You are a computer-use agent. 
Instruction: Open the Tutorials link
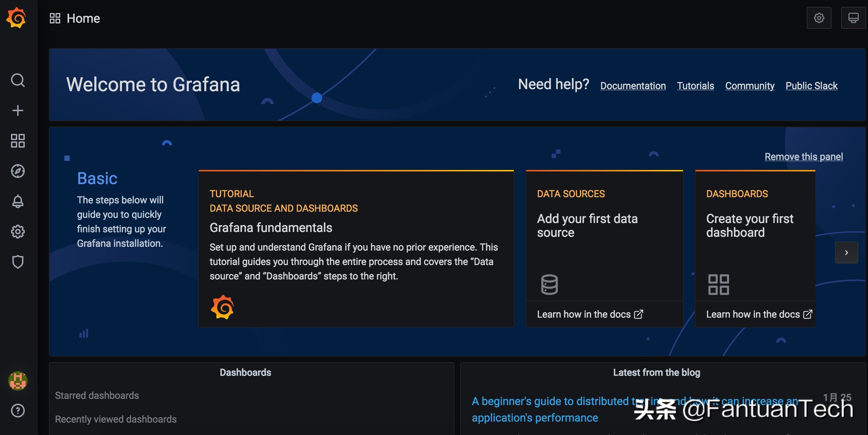coord(695,86)
